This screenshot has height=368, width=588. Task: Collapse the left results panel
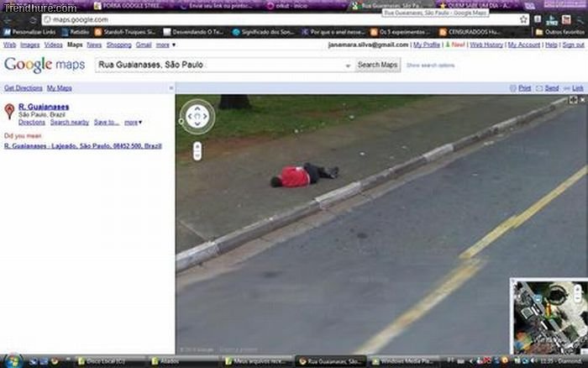click(x=171, y=87)
